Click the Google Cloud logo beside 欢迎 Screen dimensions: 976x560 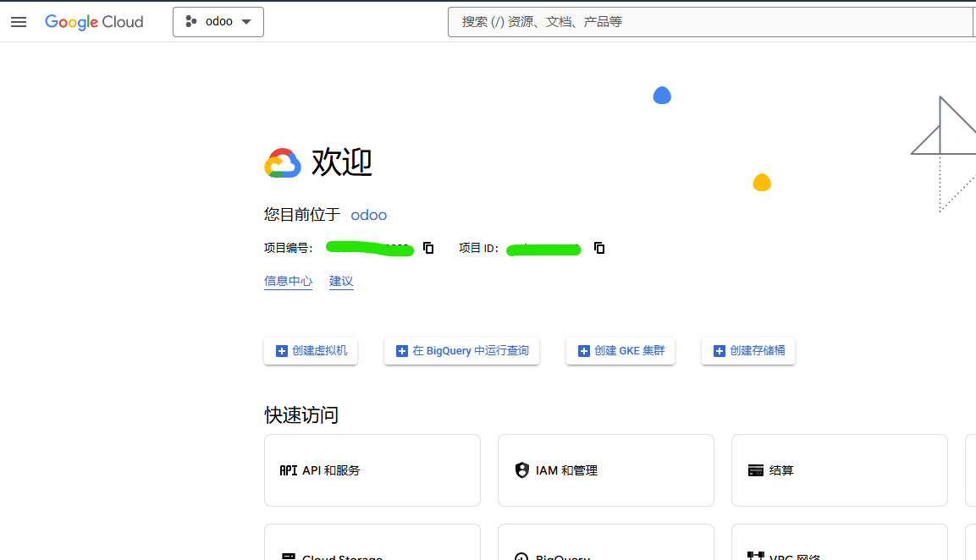coord(283,163)
